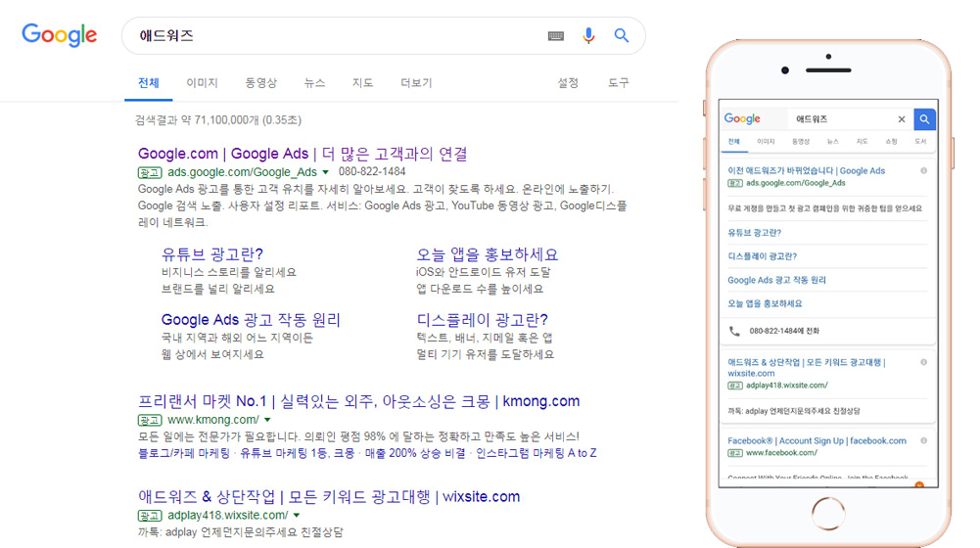Clear the phone search with the X icon
980x548 pixels.
coord(902,119)
